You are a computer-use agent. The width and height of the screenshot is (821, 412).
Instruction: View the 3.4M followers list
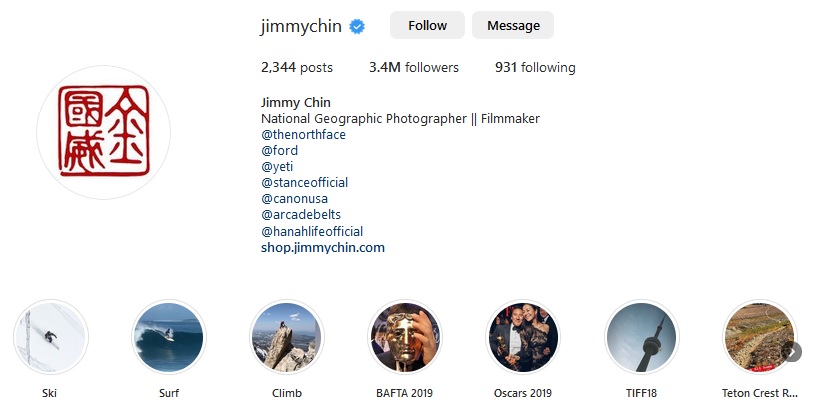click(x=414, y=68)
